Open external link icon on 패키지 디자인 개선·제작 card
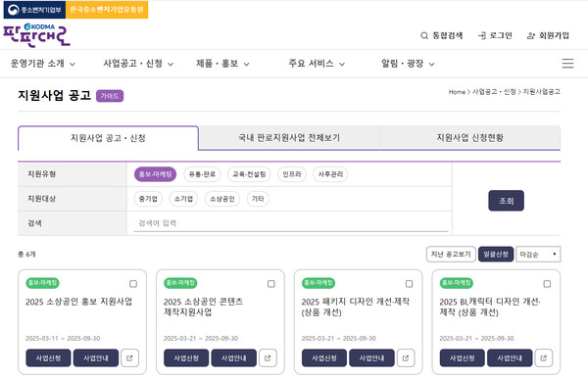Screen dimensions: 588x378 click(406, 357)
